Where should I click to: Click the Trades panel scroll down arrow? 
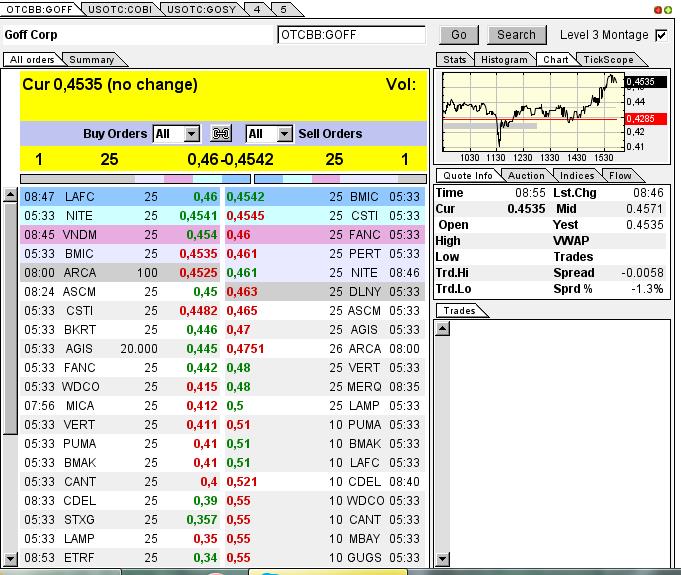(443, 558)
